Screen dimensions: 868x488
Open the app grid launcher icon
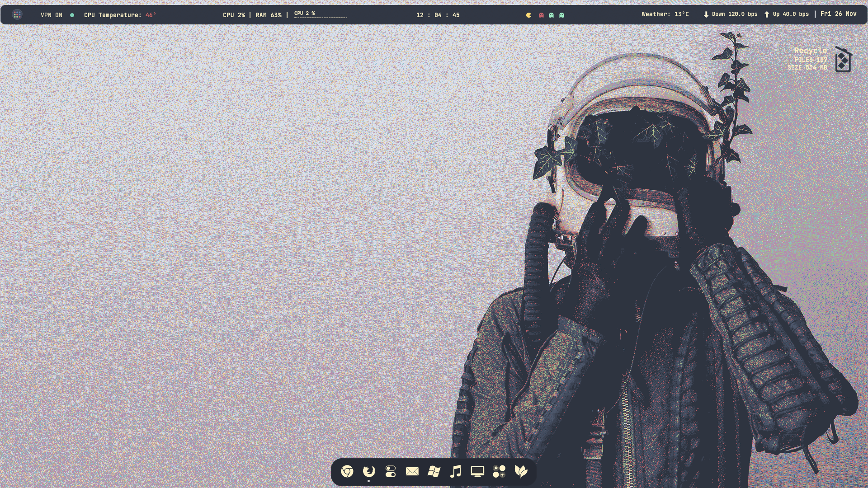(x=17, y=15)
